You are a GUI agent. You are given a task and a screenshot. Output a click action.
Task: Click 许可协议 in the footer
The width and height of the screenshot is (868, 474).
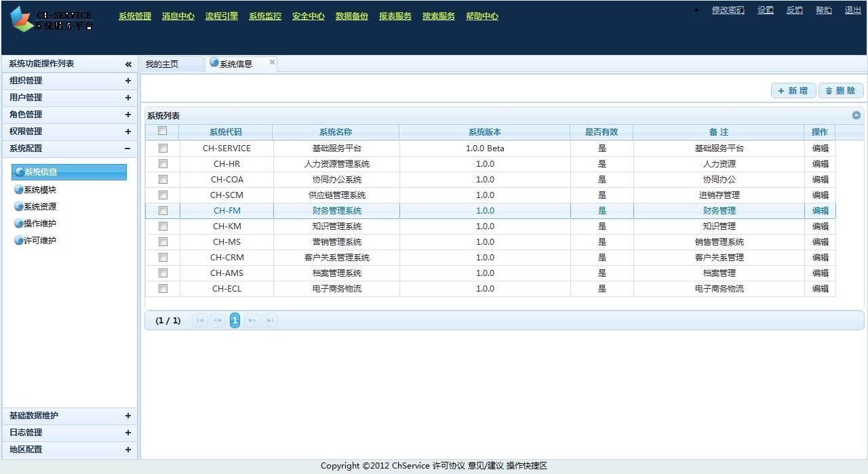tap(449, 466)
